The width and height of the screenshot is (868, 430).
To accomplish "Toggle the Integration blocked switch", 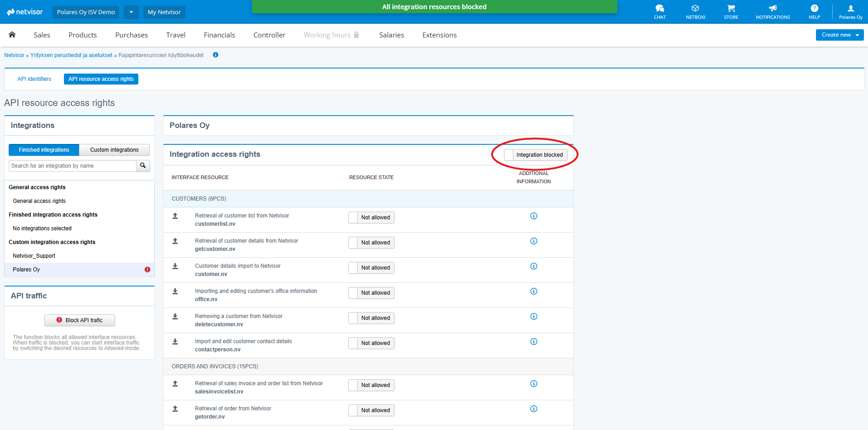I will tap(536, 155).
